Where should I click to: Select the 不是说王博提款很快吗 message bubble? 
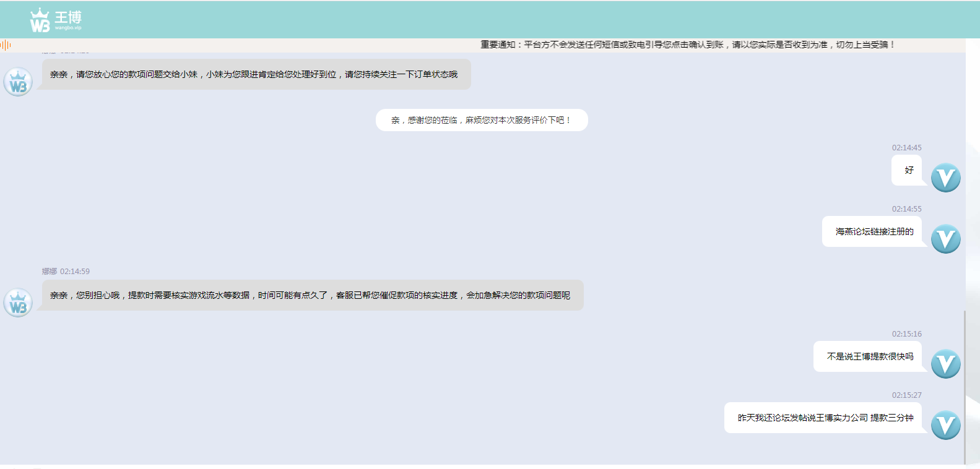pyautogui.click(x=869, y=356)
